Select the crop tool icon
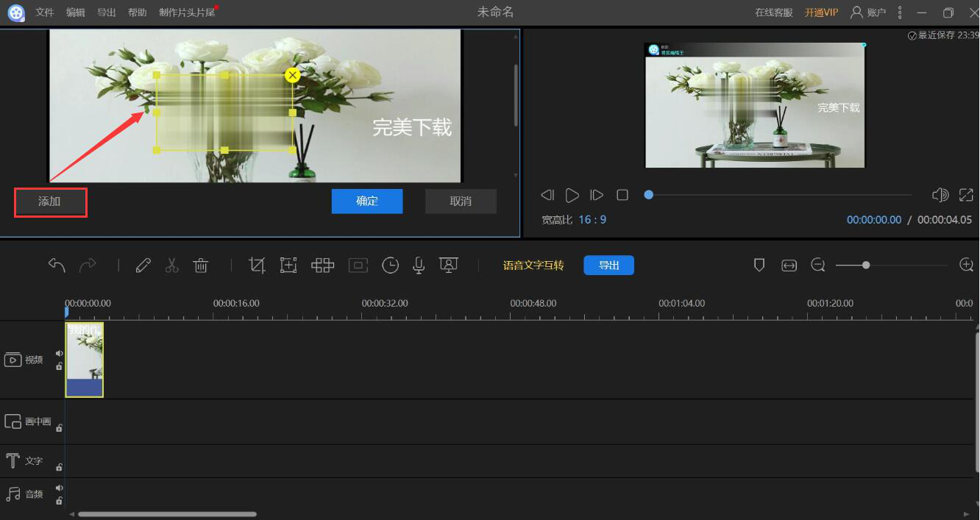This screenshot has height=520, width=980. pyautogui.click(x=257, y=266)
